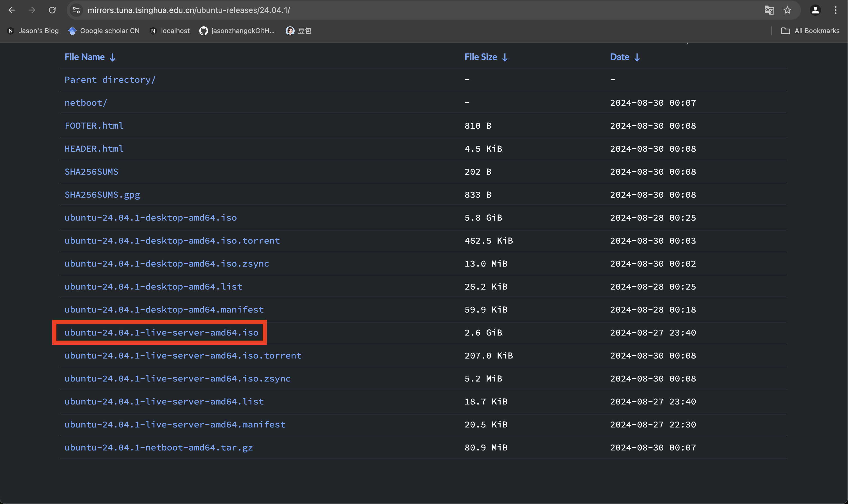Open Chrome three-dot menu
Screen dimensions: 848x504
click(x=835, y=10)
